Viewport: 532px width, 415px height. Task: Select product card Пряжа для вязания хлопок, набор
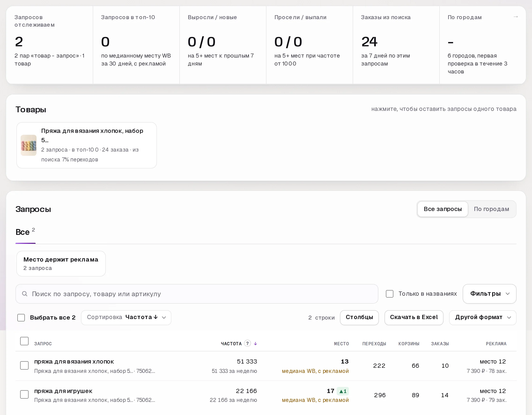click(86, 145)
